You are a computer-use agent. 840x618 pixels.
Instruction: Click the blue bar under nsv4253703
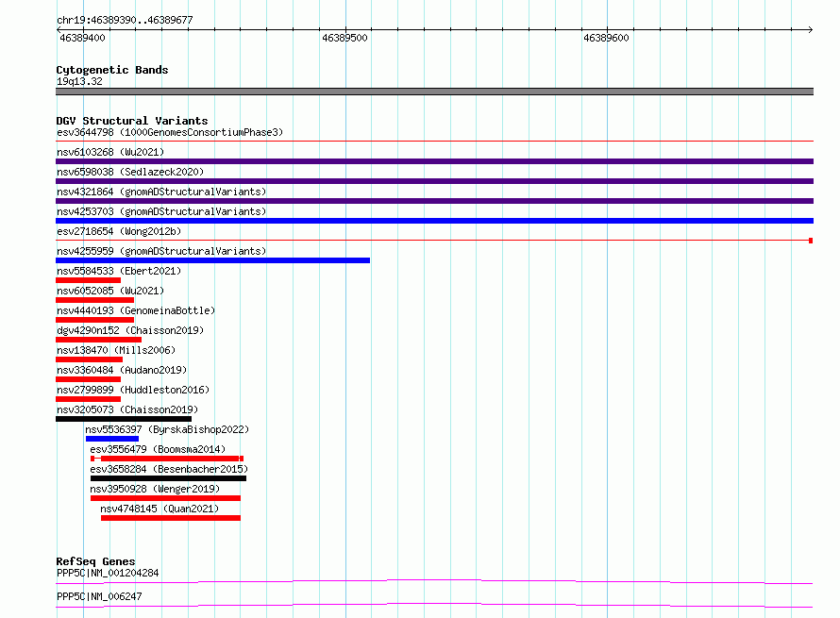click(434, 221)
